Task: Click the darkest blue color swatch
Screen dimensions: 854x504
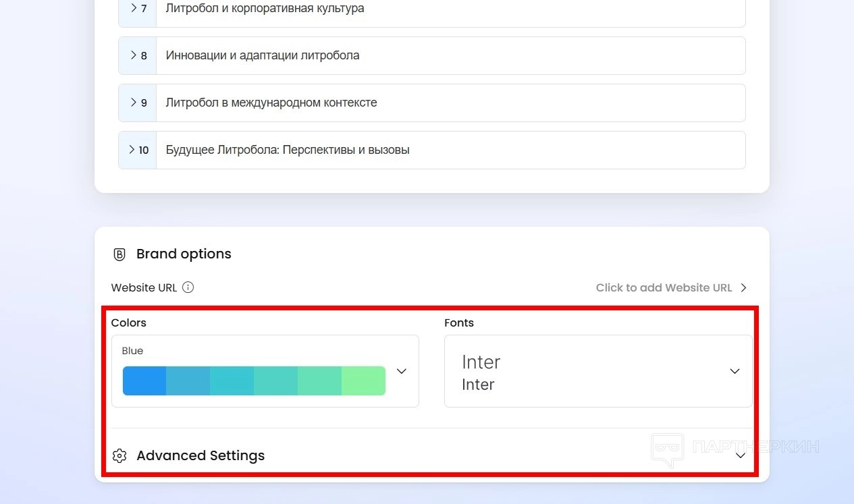Action: tap(144, 381)
